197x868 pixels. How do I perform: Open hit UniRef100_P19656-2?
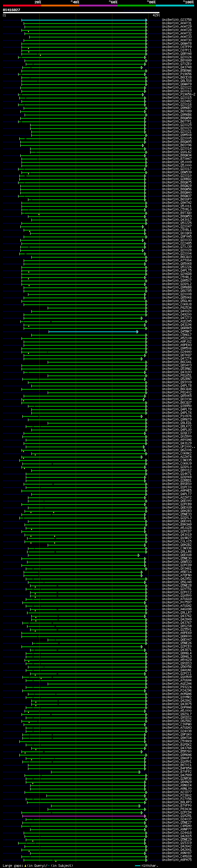click(x=179, y=95)
